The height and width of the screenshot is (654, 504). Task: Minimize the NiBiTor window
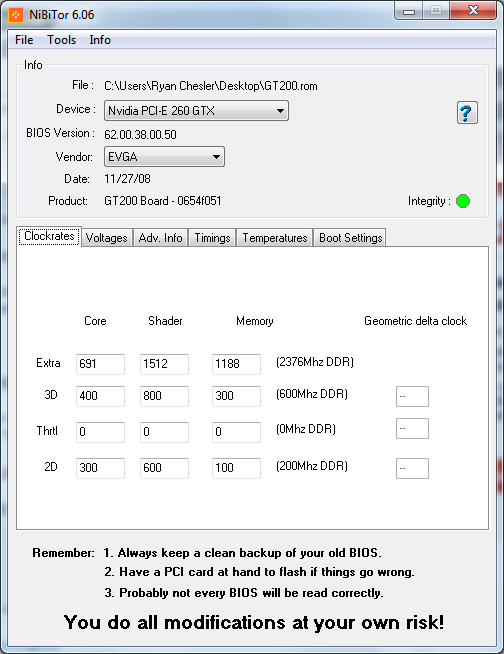pos(409,10)
